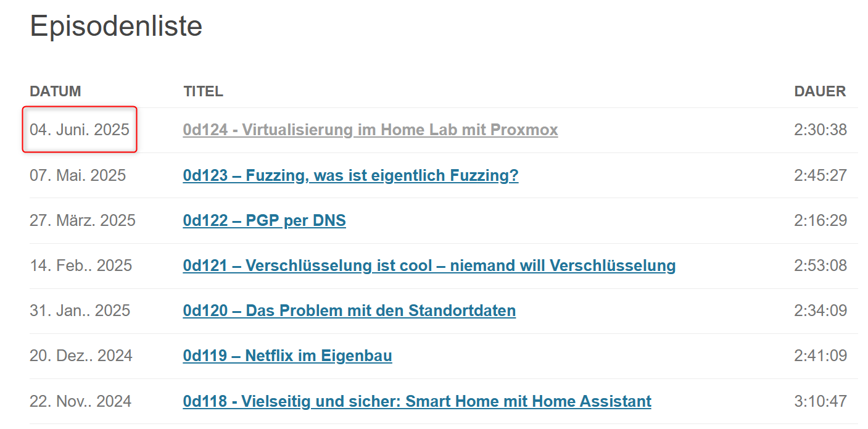Open episode 0d124 Virtualisierung im Home Lab link
Viewport: 868px width, 429px height.
pyautogui.click(x=370, y=130)
